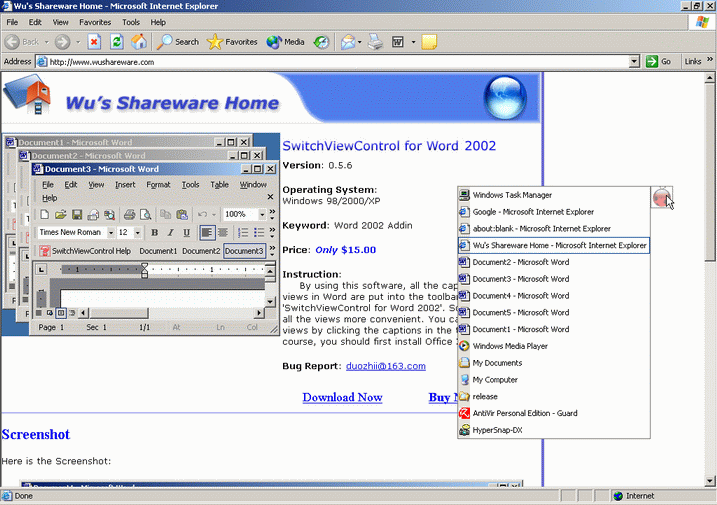Image resolution: width=717 pixels, height=505 pixels.
Task: Click New document icon in Word thumbnail
Action: point(44,214)
